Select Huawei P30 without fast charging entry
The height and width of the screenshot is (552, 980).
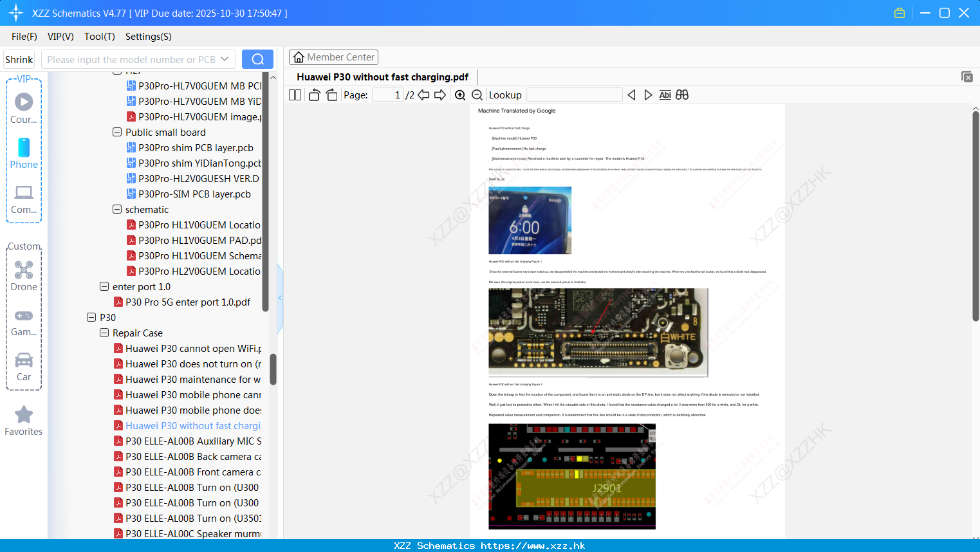coord(187,426)
